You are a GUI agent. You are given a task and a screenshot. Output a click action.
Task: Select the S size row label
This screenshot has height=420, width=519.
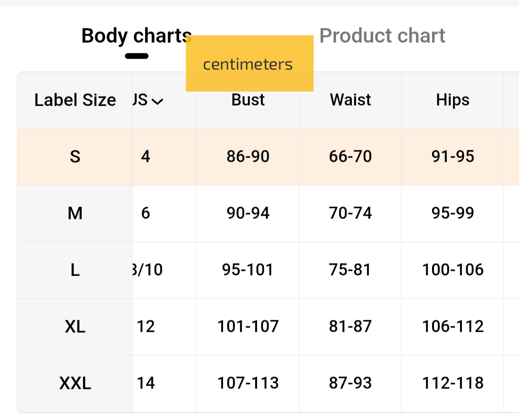click(75, 156)
